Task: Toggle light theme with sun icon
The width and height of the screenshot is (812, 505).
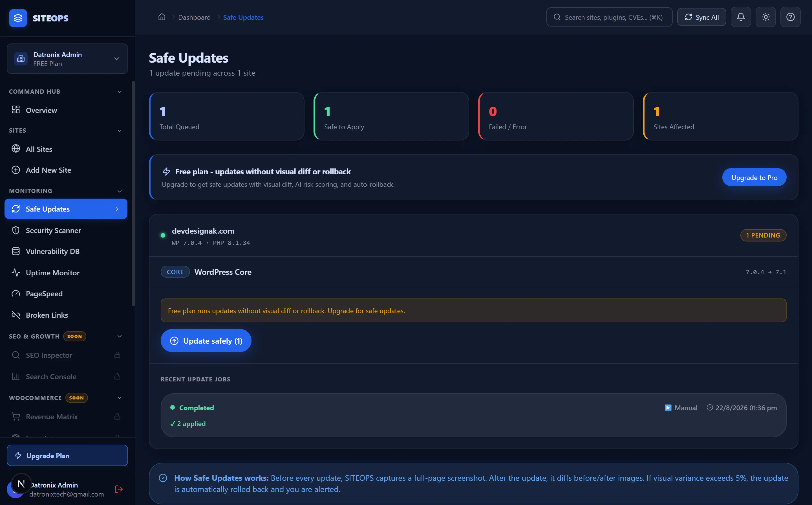Action: point(765,17)
